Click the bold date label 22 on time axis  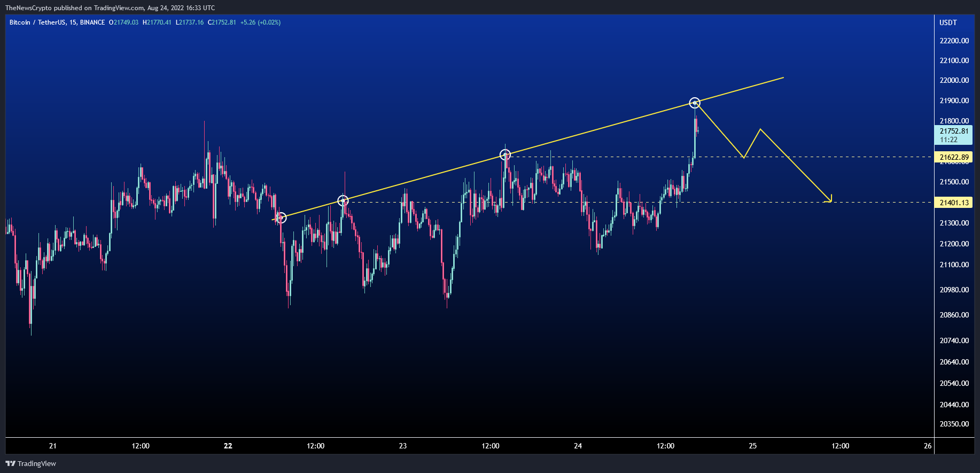click(x=228, y=446)
